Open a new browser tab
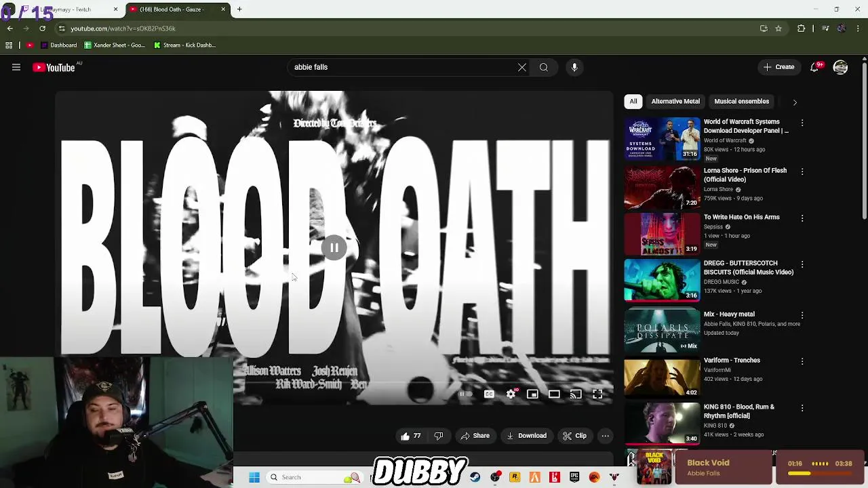868x488 pixels. (x=239, y=9)
